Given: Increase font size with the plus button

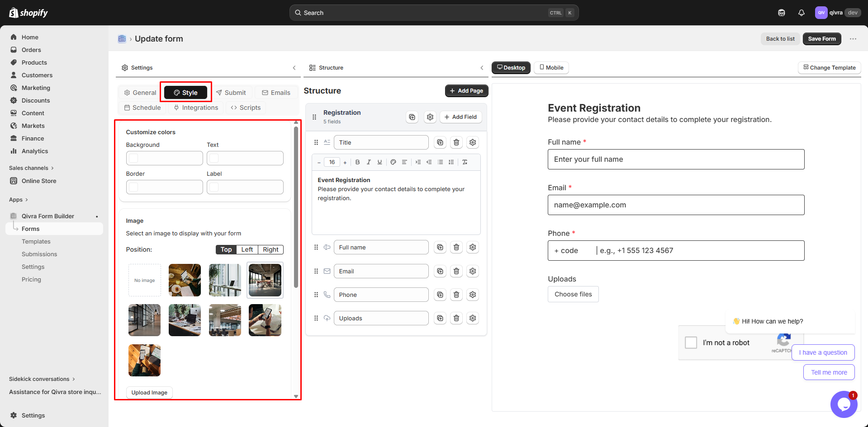Looking at the screenshot, I should (x=345, y=162).
